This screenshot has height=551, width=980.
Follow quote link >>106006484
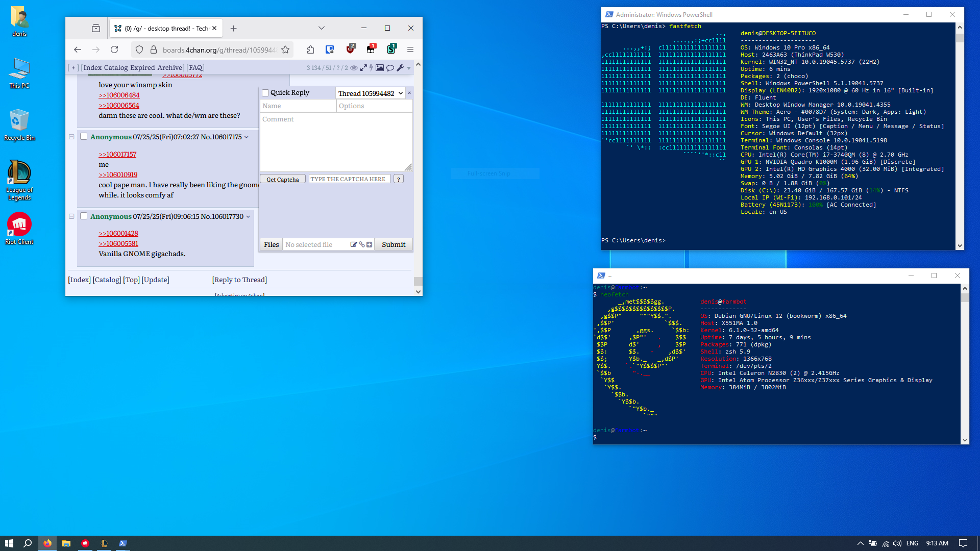coord(119,95)
